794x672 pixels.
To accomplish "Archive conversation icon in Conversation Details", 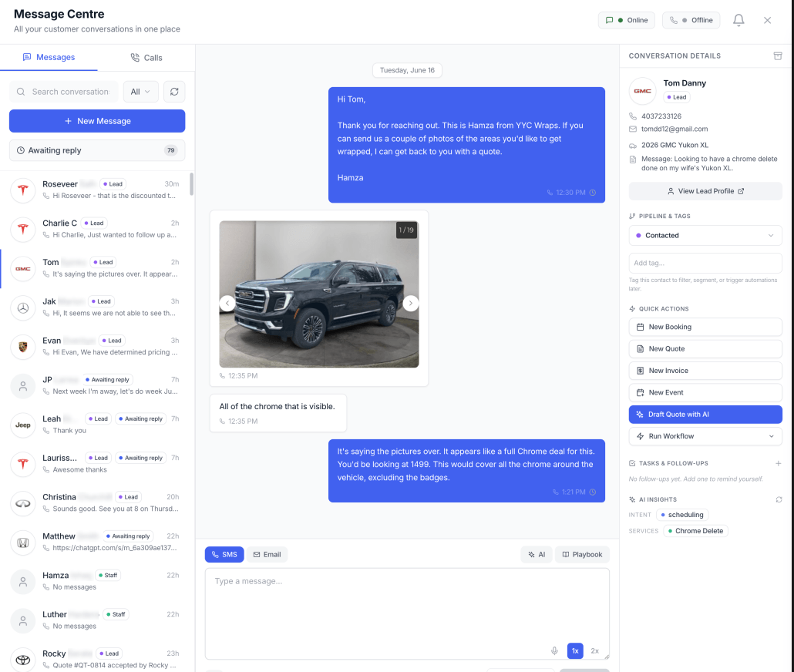I will click(778, 55).
